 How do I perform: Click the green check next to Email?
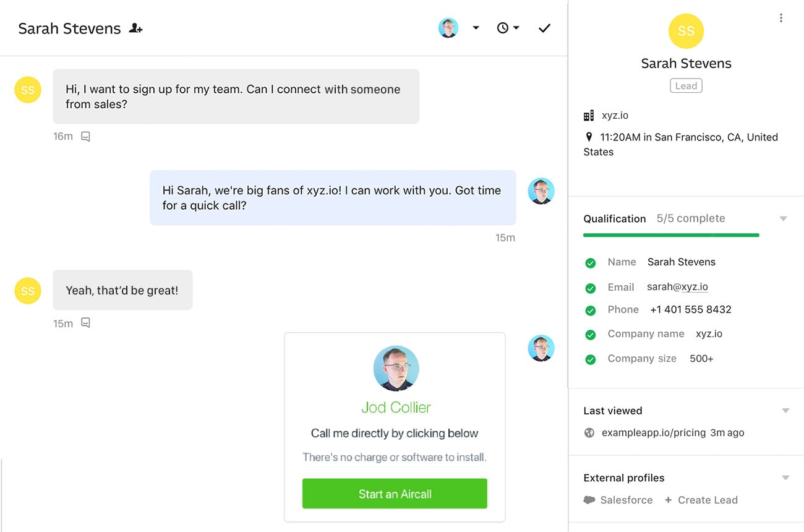[591, 288]
